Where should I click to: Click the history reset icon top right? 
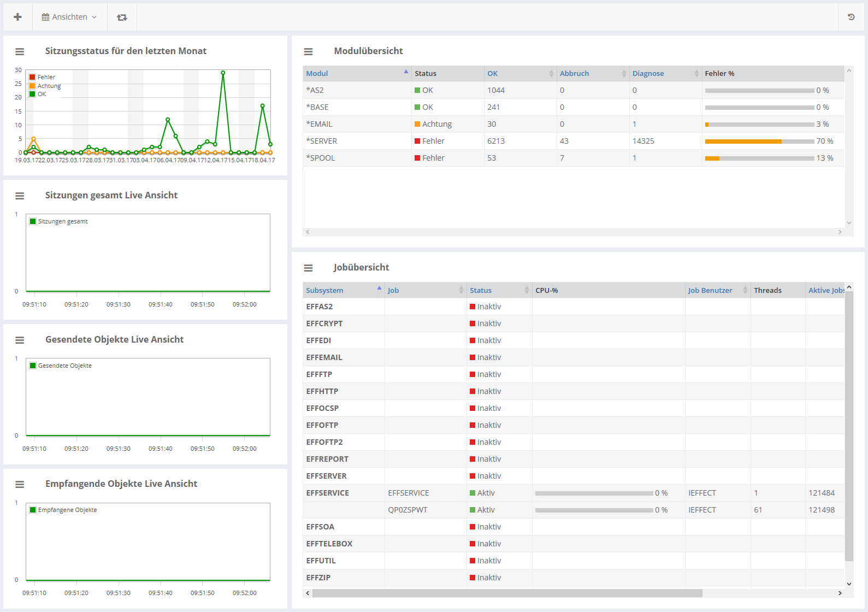pyautogui.click(x=851, y=17)
